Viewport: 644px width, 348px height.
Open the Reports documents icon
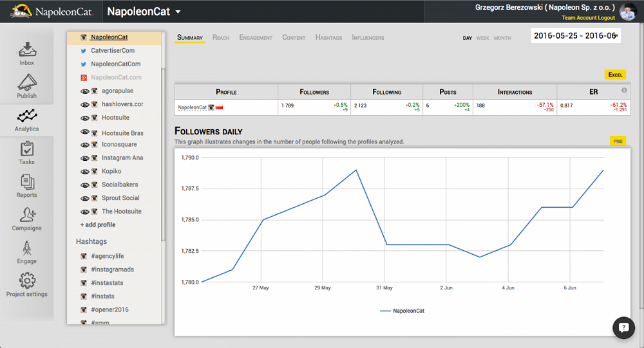click(26, 182)
